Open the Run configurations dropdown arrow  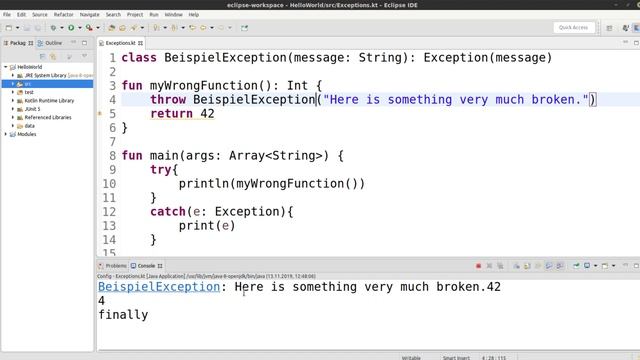80,28
